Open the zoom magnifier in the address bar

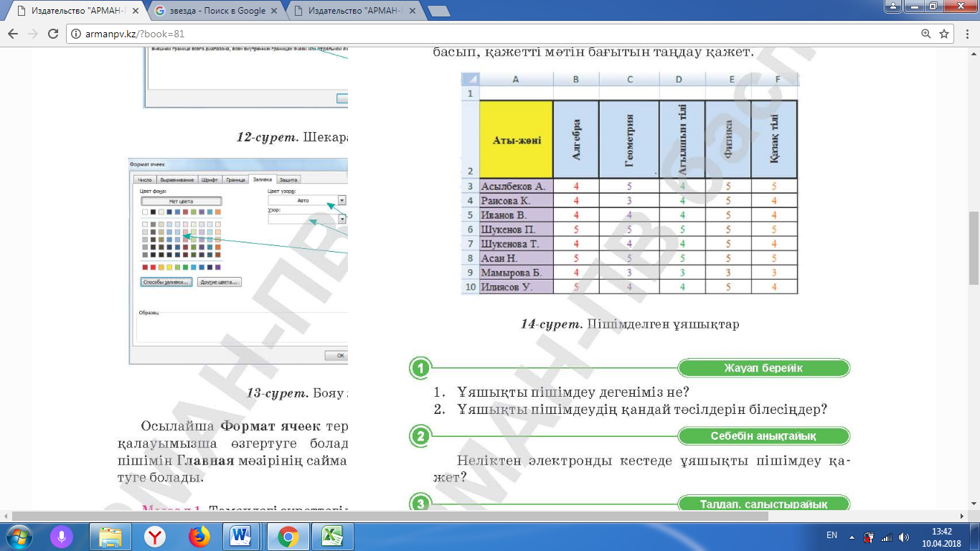(x=926, y=34)
